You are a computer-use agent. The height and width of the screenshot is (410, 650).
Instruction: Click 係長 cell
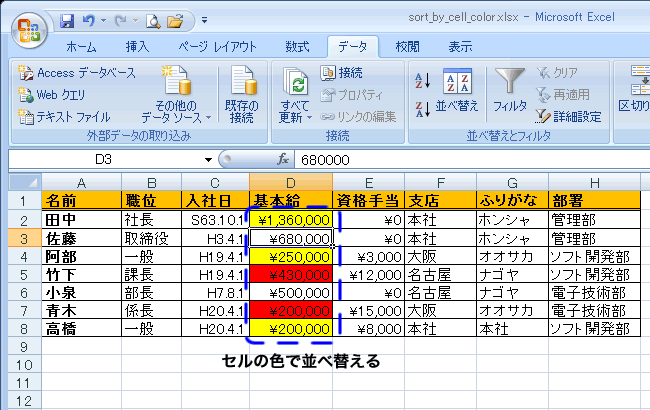click(151, 311)
